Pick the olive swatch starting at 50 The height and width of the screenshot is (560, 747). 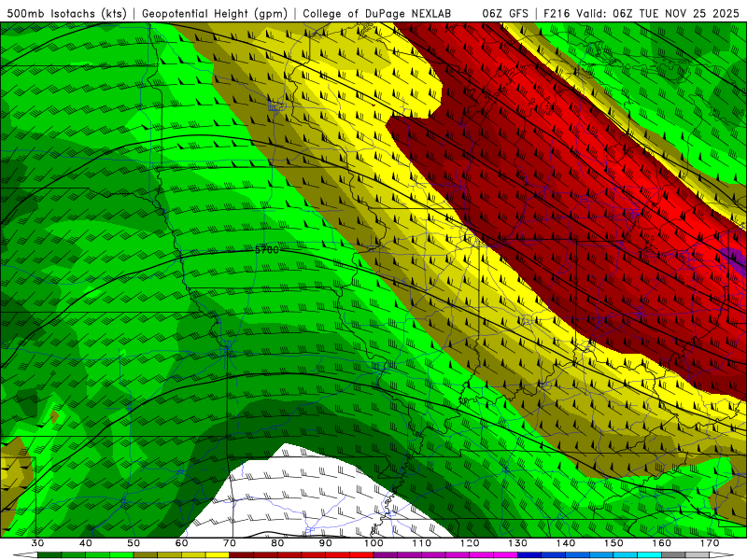(146, 555)
